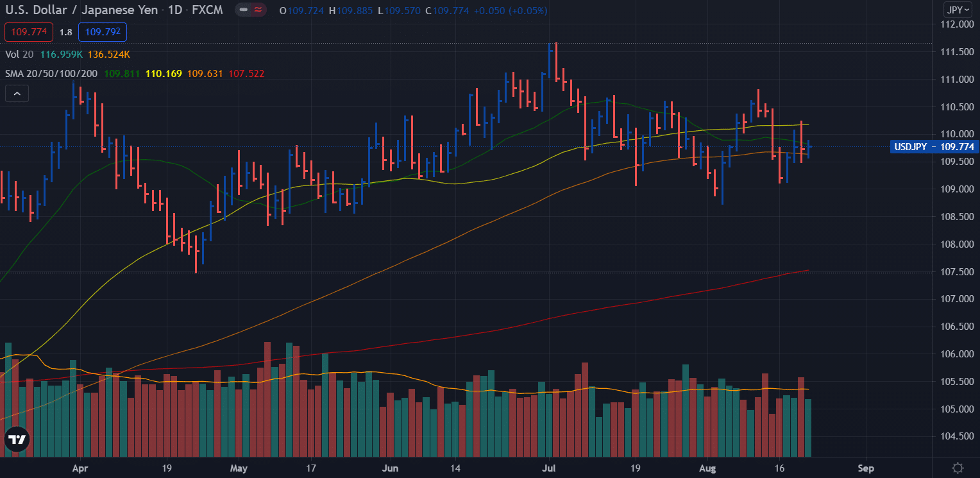
Task: Click the 1.8 spread value between prices
Action: (65, 31)
